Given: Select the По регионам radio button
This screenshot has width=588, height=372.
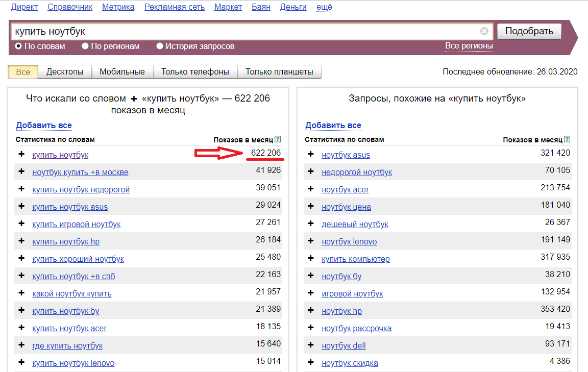Looking at the screenshot, I should pos(85,46).
